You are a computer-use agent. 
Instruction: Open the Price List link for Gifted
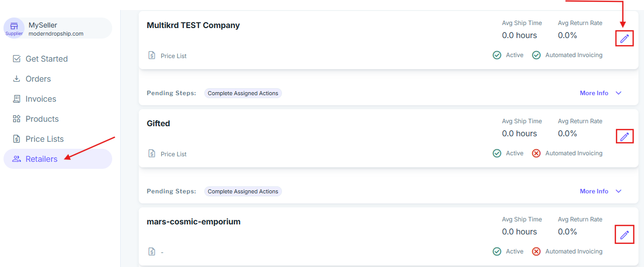[x=173, y=154]
